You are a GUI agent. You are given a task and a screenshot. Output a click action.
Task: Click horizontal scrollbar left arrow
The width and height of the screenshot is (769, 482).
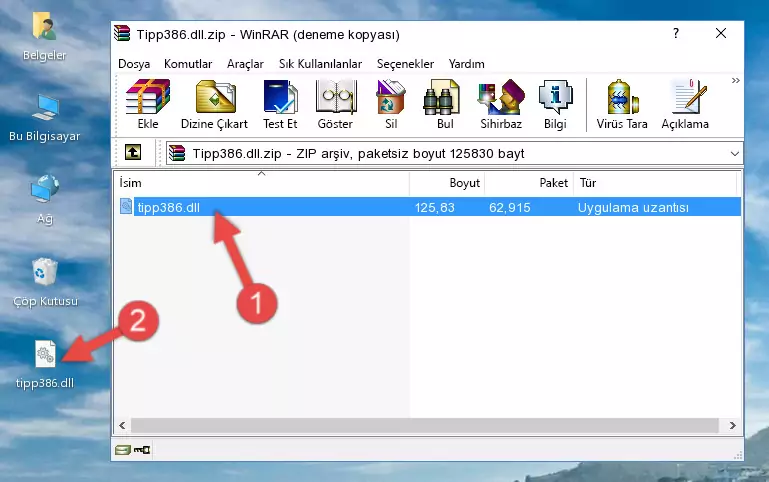pos(122,425)
